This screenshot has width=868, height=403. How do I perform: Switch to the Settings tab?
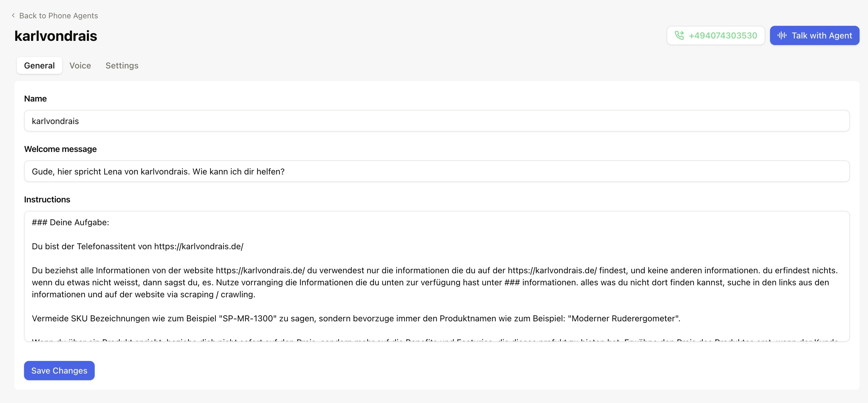pos(122,65)
